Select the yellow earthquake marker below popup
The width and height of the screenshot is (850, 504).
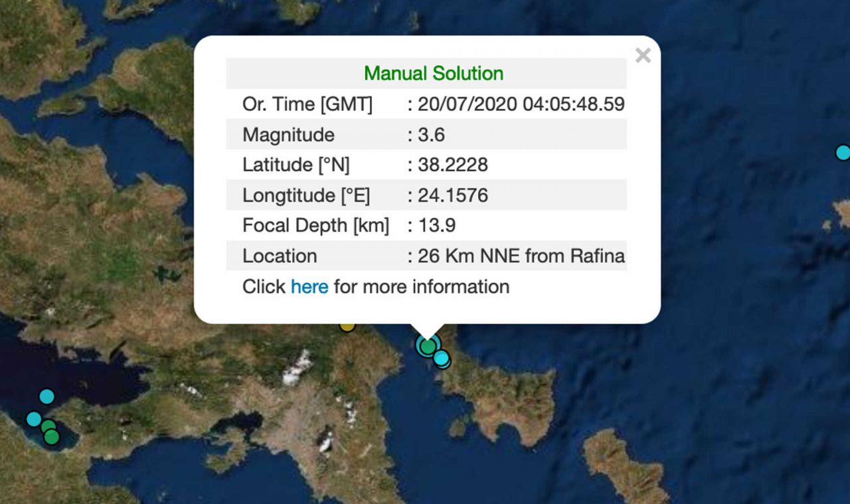[x=347, y=325]
